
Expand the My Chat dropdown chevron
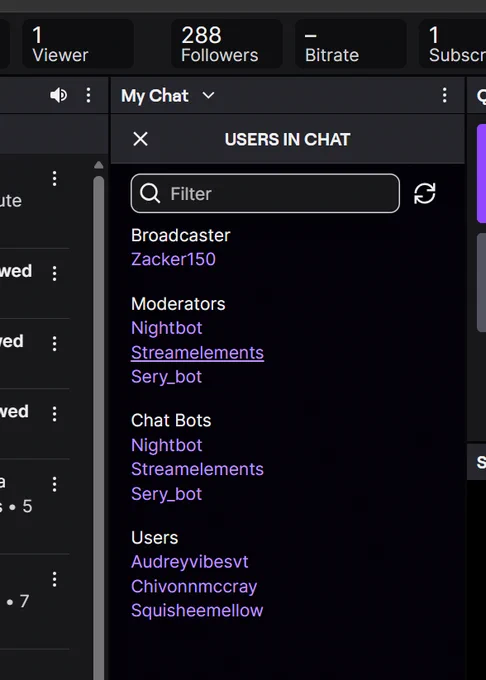[x=209, y=95]
